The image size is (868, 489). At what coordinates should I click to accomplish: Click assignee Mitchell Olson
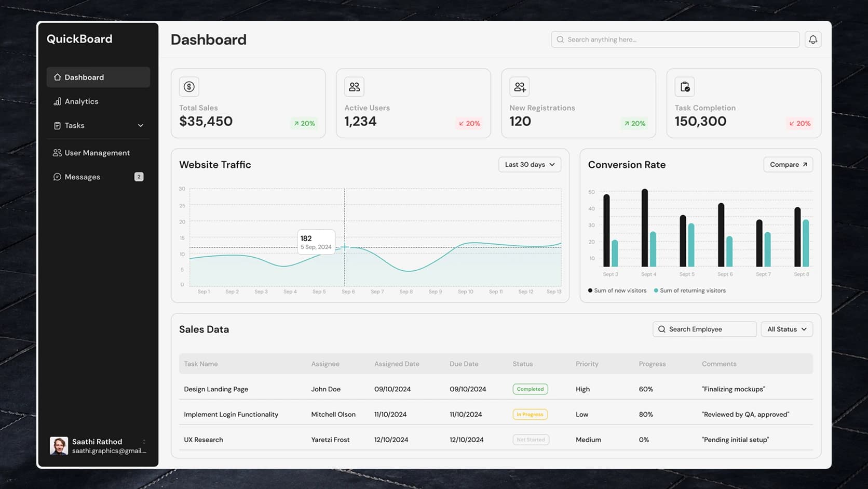coord(333,414)
